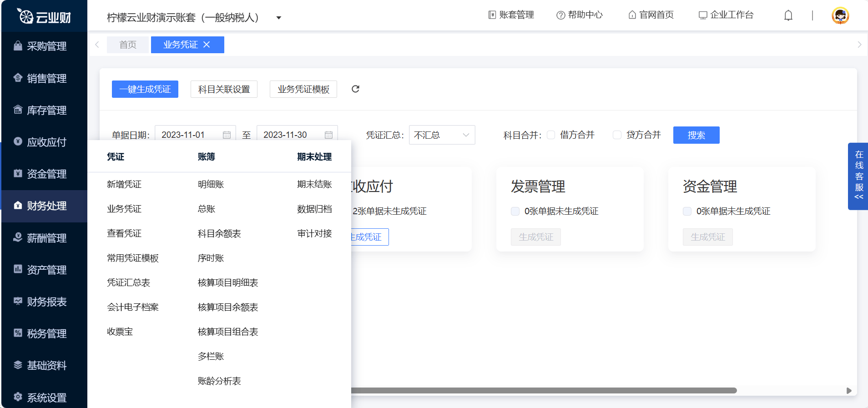Open 收票宝 menu entry
Screen dimensions: 868x408
120,332
